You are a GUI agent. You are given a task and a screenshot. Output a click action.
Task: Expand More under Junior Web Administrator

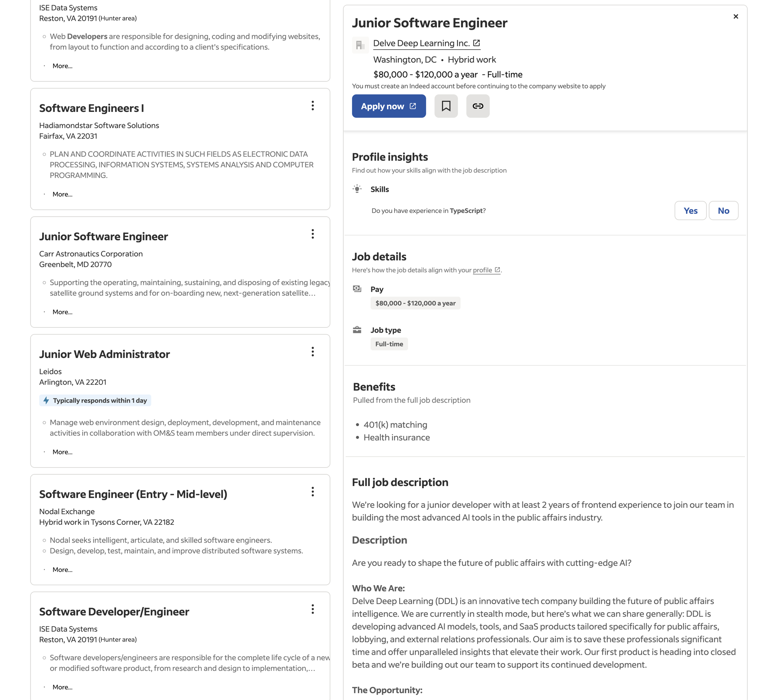tap(63, 452)
